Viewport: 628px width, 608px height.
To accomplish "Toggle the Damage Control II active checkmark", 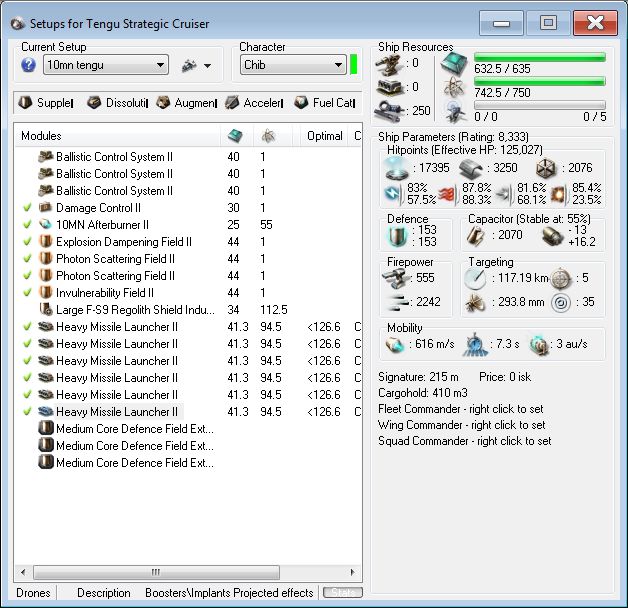I will tap(27, 208).
